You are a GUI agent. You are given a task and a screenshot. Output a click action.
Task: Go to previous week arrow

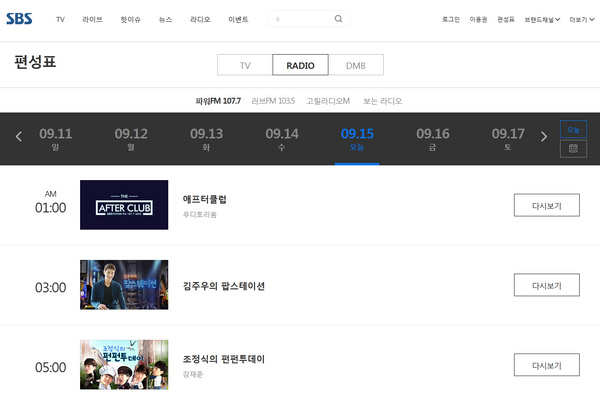pyautogui.click(x=18, y=137)
